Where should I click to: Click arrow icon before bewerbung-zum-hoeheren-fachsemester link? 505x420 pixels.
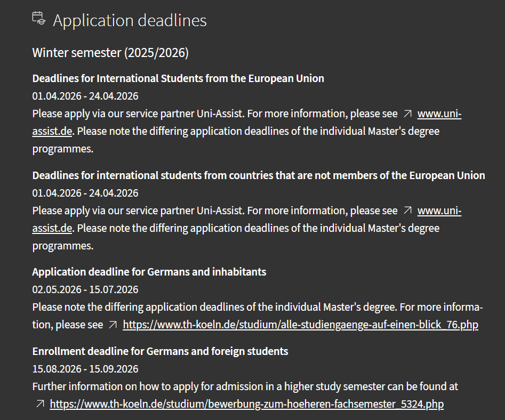click(40, 404)
